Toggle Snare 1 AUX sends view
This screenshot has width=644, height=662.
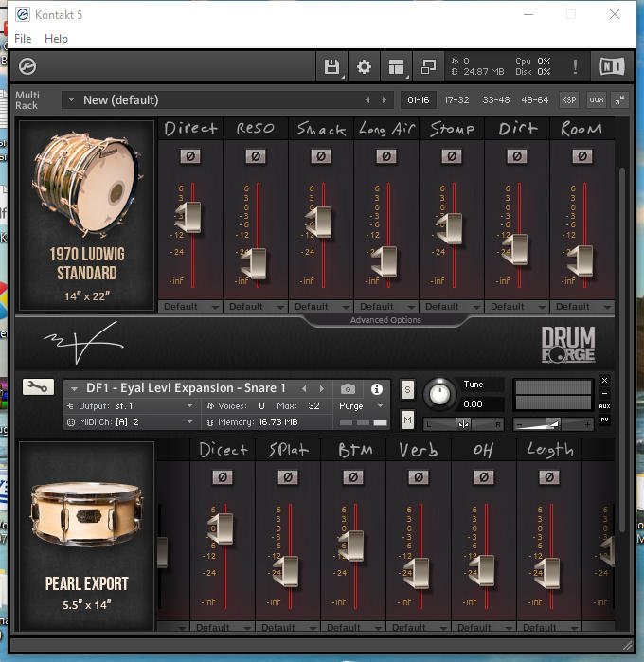click(x=605, y=406)
